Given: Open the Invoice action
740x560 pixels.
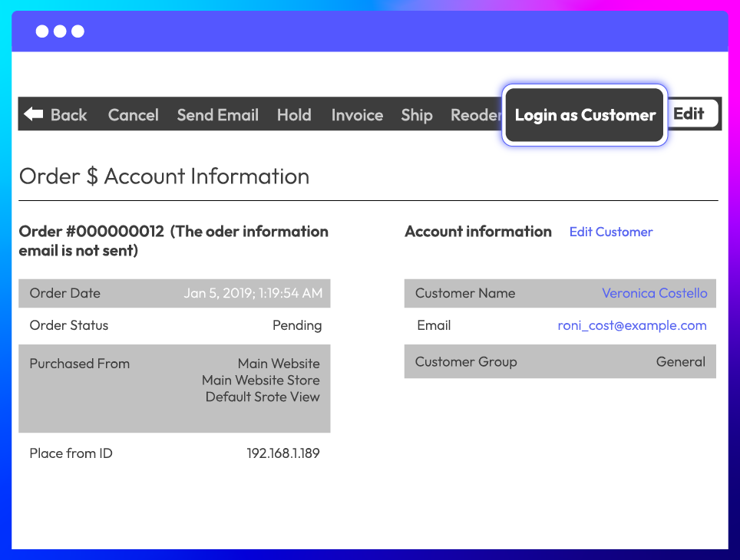Looking at the screenshot, I should point(357,115).
